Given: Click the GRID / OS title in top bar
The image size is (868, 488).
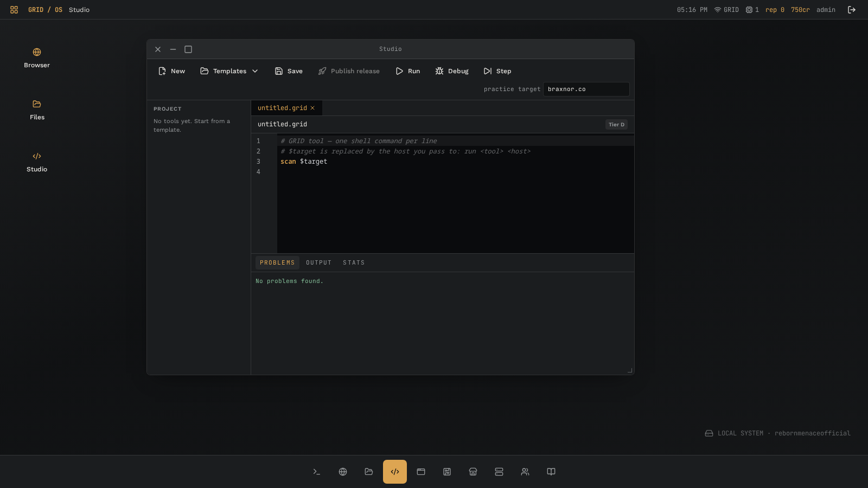Looking at the screenshot, I should tap(45, 10).
